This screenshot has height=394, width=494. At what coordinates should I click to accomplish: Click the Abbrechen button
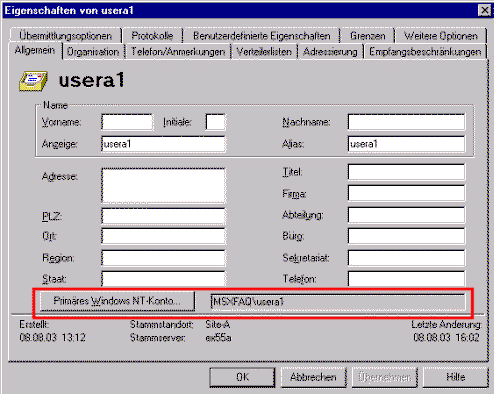313,377
